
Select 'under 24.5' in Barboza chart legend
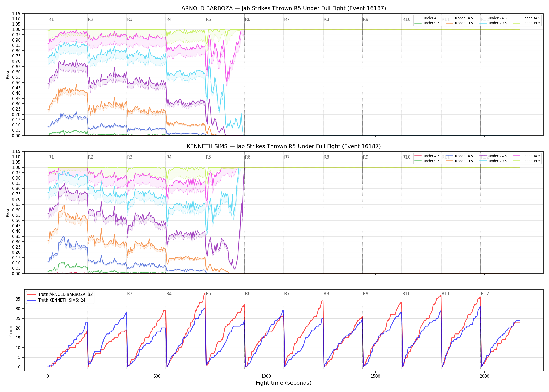tap(493, 18)
